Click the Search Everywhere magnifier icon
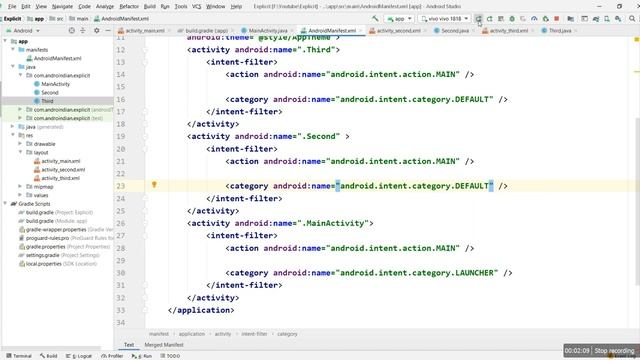The image size is (640, 360). click(x=632, y=19)
